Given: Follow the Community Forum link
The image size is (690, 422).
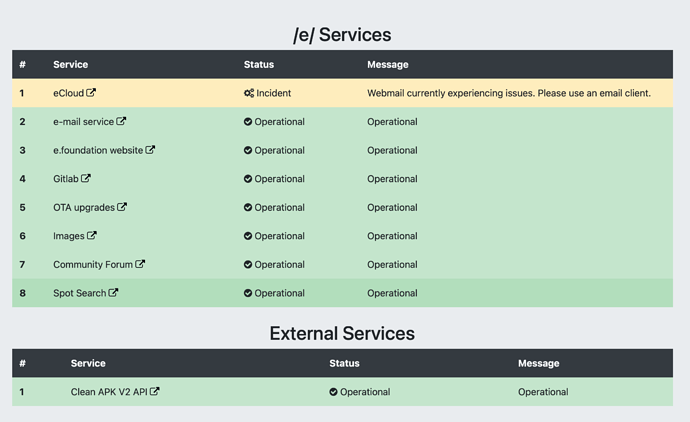Looking at the screenshot, I should pyautogui.click(x=93, y=264).
